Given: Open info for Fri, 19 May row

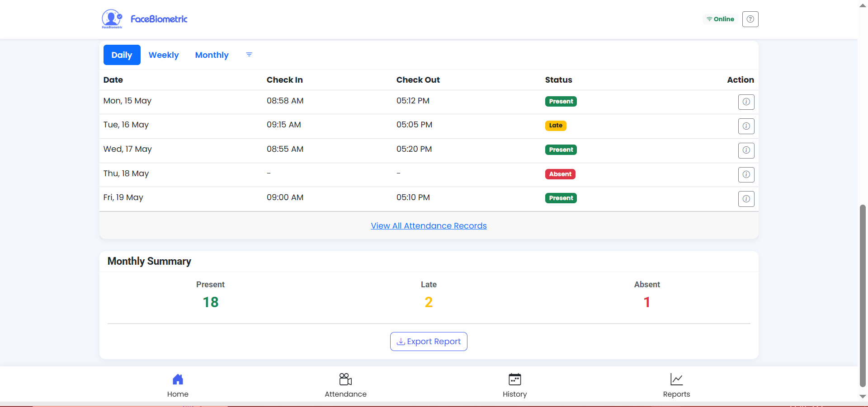Looking at the screenshot, I should coord(746,199).
